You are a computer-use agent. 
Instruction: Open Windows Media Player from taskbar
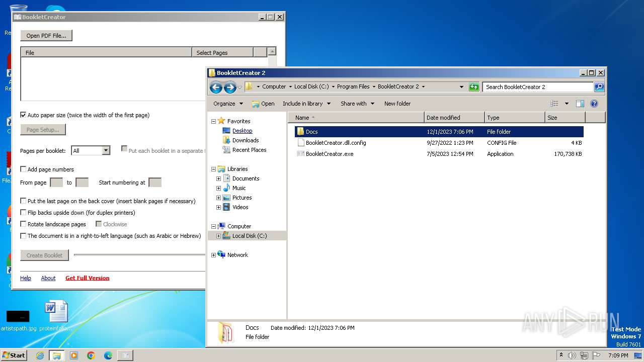pyautogui.click(x=74, y=355)
